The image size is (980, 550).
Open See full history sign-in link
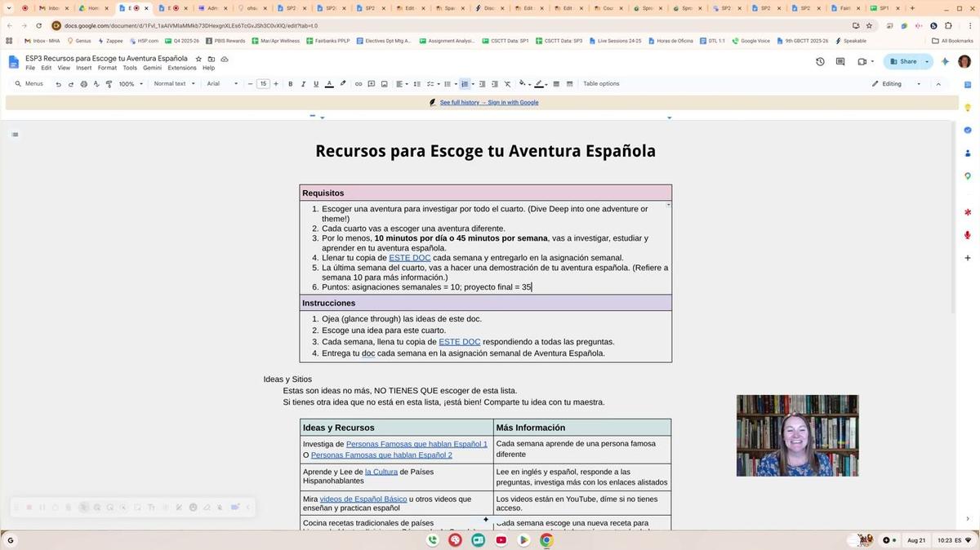click(489, 103)
